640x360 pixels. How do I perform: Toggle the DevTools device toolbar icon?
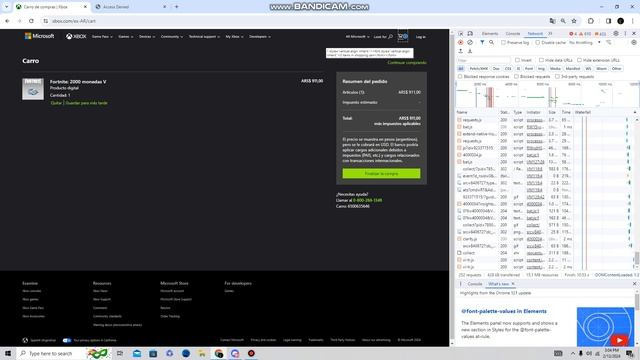tap(470, 33)
